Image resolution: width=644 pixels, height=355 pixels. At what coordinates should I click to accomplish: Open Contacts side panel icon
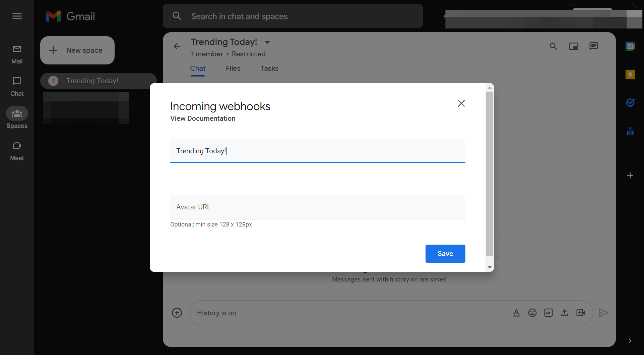[x=630, y=131]
